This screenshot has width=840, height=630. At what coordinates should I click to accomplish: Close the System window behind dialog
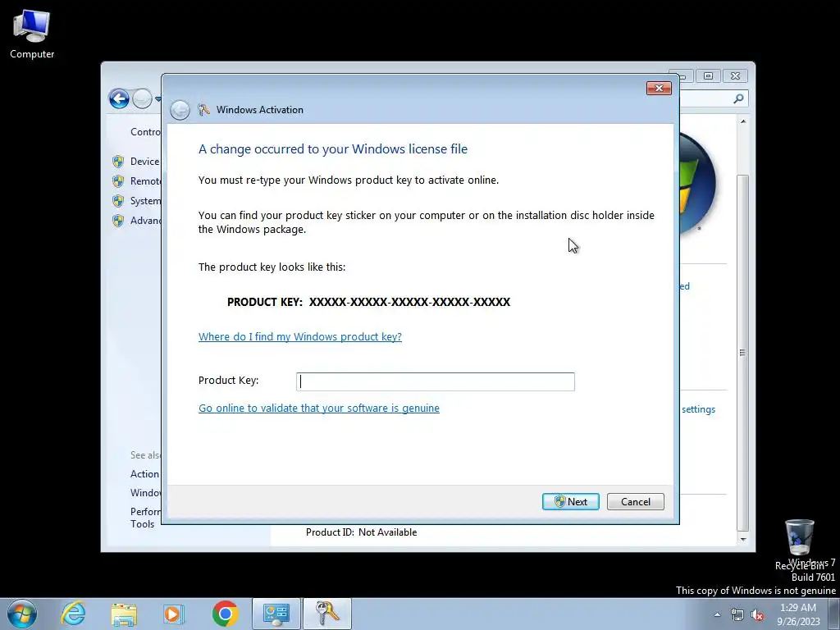tap(736, 76)
